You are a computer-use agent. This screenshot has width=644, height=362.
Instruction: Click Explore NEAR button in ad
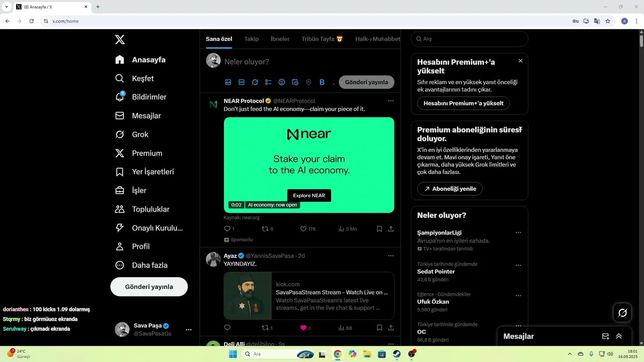click(x=309, y=196)
